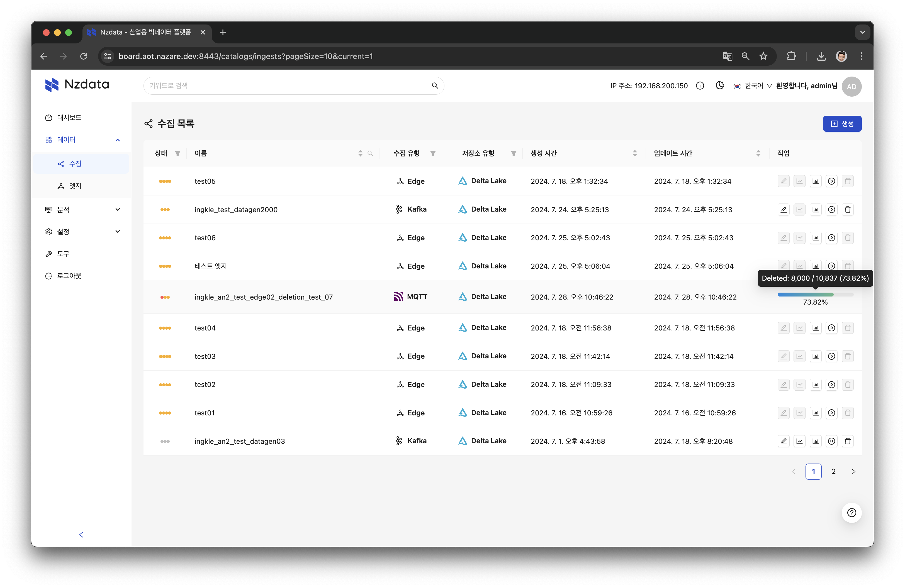The height and width of the screenshot is (588, 905).
Task: Pause the ingkle_an2_test_datagen03 ingest
Action: coord(832,441)
